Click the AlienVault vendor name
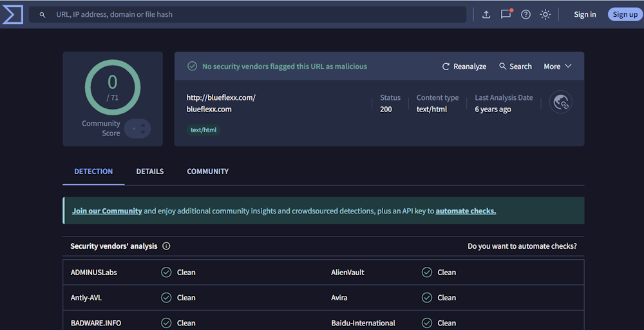The image size is (644, 330). [348, 273]
